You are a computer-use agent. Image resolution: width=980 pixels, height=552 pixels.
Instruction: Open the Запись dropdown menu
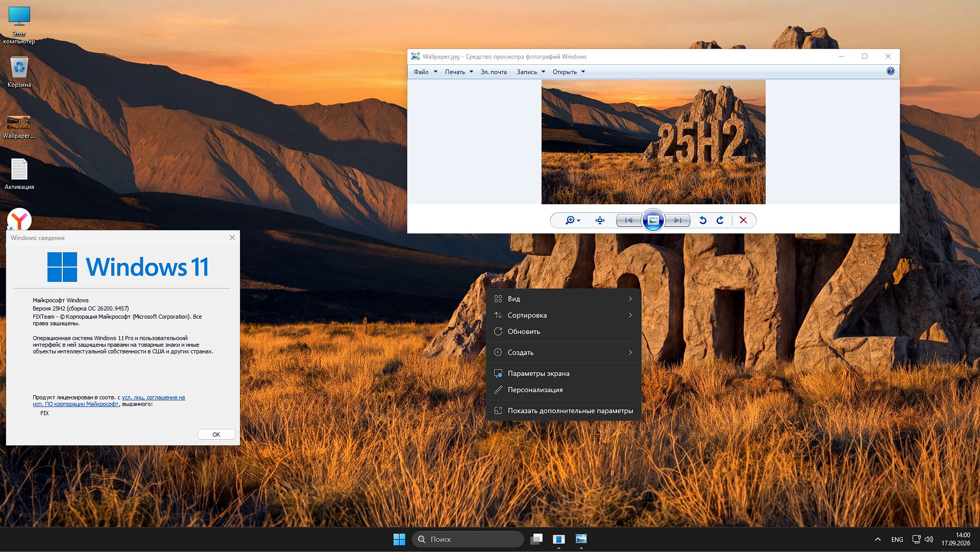531,71
